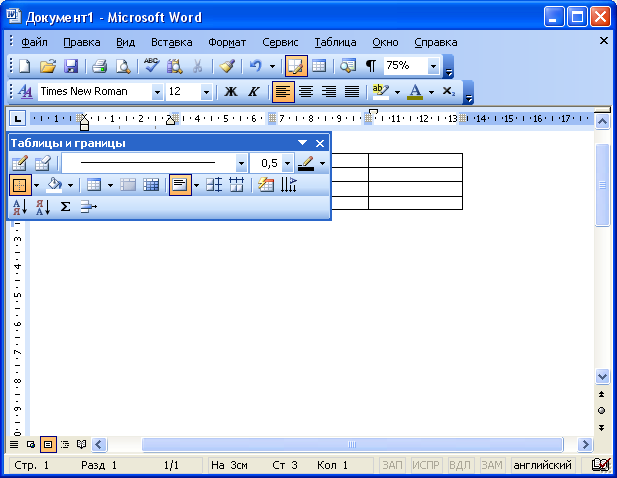This screenshot has width=617, height=478.
Task: Toggle show paragraph marks (¶)
Action: pyautogui.click(x=371, y=66)
